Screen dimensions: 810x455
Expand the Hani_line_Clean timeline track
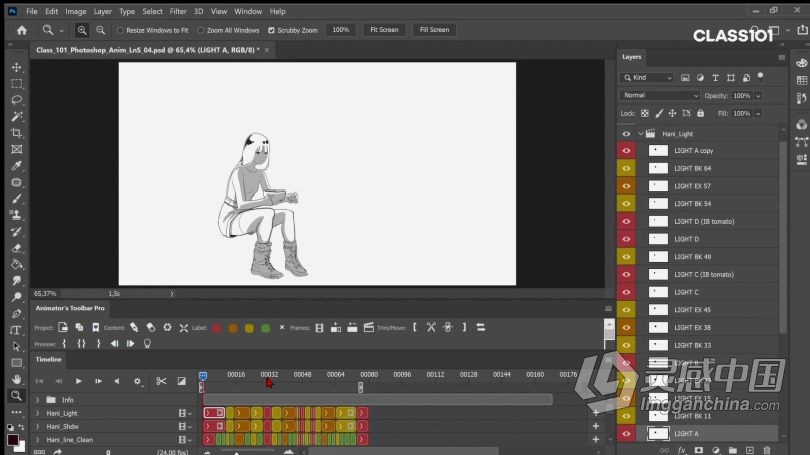37,440
